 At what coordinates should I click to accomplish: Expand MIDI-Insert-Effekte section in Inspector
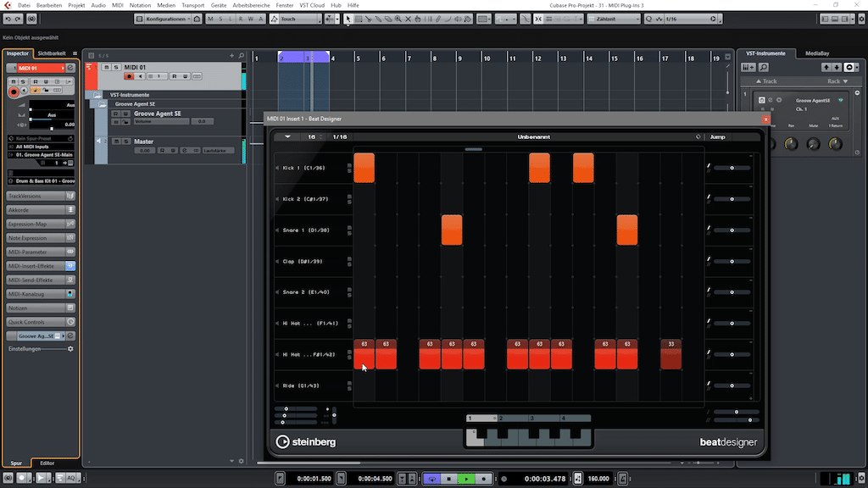(41, 266)
